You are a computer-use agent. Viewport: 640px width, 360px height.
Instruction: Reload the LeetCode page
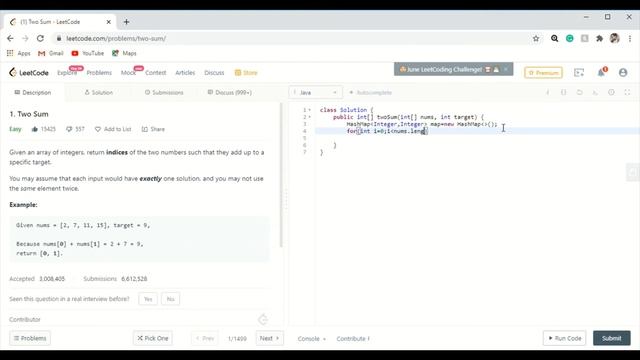tap(40, 38)
